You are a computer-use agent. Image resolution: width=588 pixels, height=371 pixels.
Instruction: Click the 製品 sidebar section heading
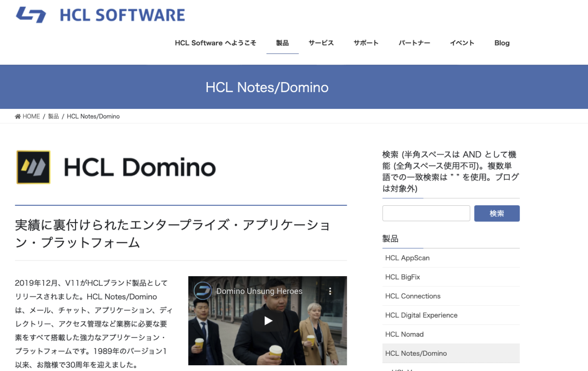(390, 239)
